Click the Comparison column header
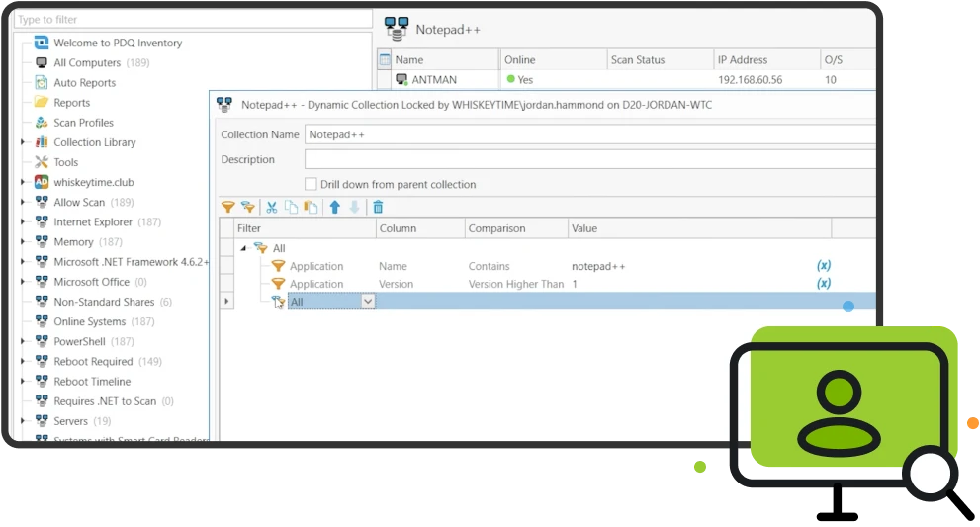Image resolution: width=980 pixels, height=527 pixels. coord(516,228)
